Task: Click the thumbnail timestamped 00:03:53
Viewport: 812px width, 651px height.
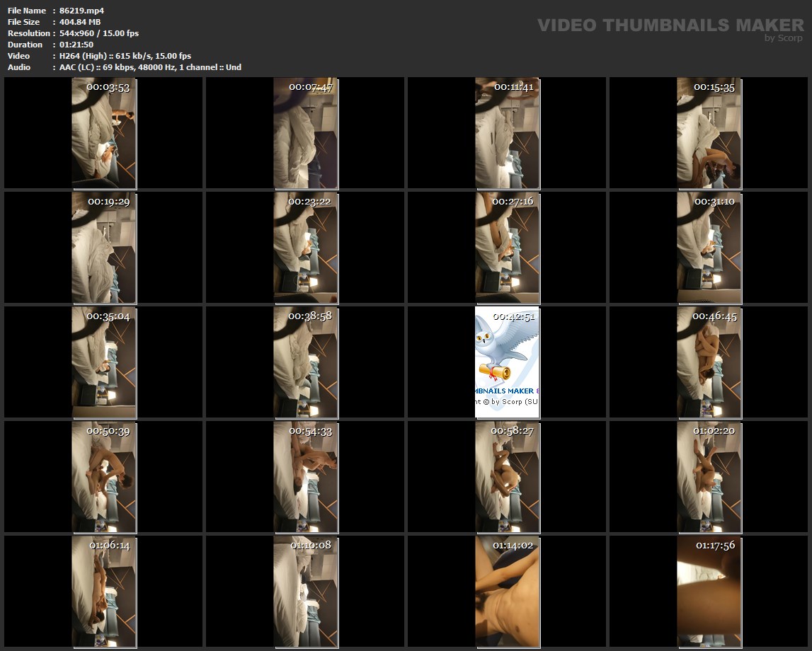Action: 104,133
